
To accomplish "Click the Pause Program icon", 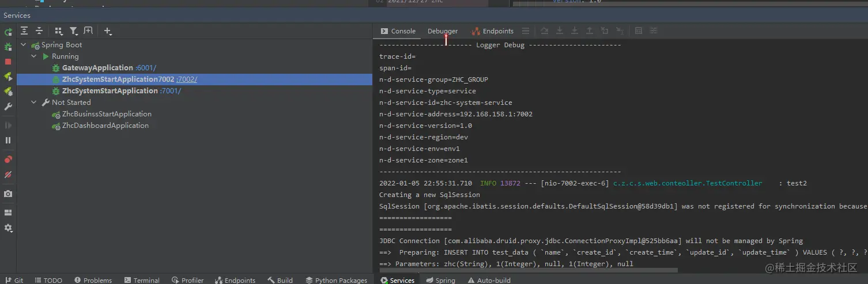I will coord(8,140).
